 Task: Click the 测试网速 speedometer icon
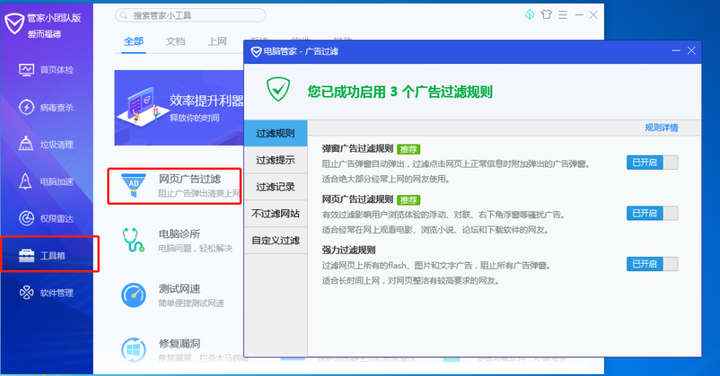pyautogui.click(x=133, y=295)
